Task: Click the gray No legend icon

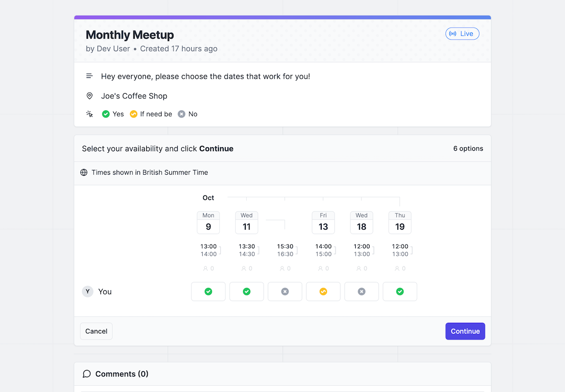Action: tap(182, 114)
